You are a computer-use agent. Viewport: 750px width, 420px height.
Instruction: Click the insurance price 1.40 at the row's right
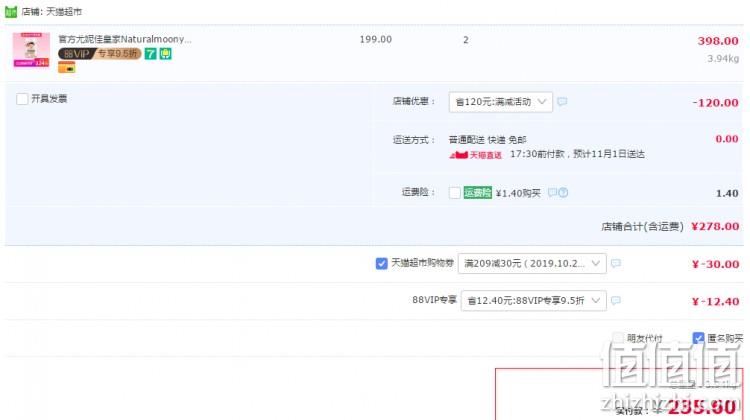coord(727,193)
